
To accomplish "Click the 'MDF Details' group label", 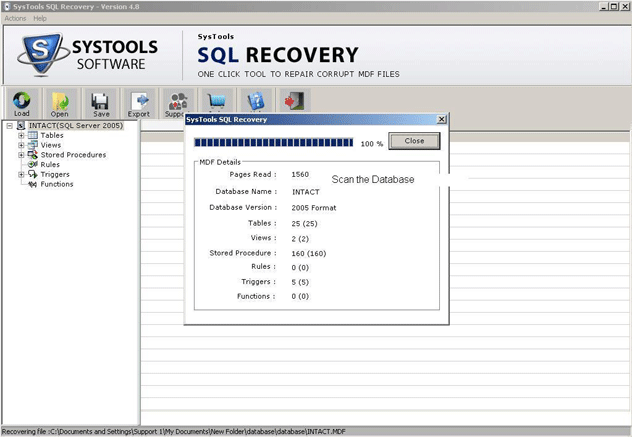I will [220, 162].
